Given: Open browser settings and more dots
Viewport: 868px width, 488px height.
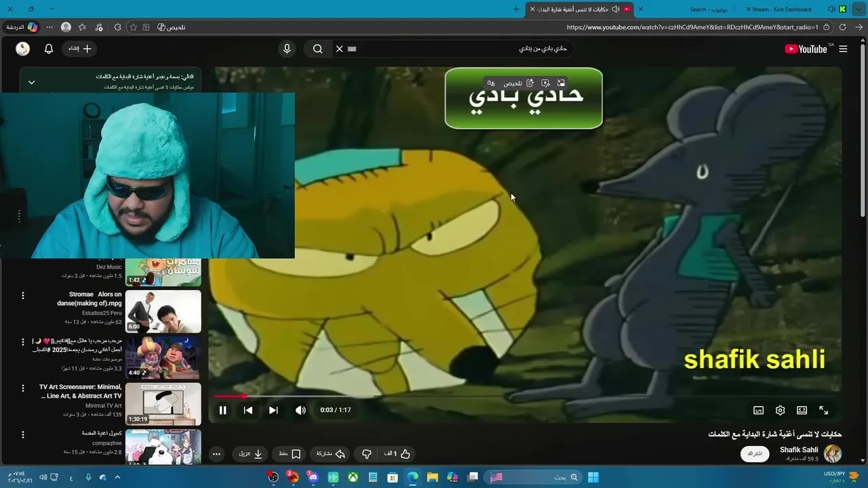Looking at the screenshot, I should tap(50, 27).
